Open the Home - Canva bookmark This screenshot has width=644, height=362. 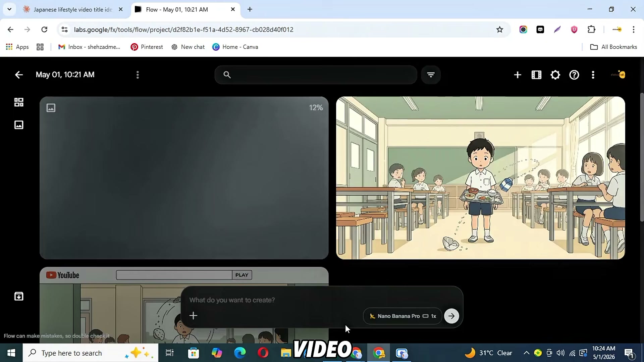(x=235, y=47)
